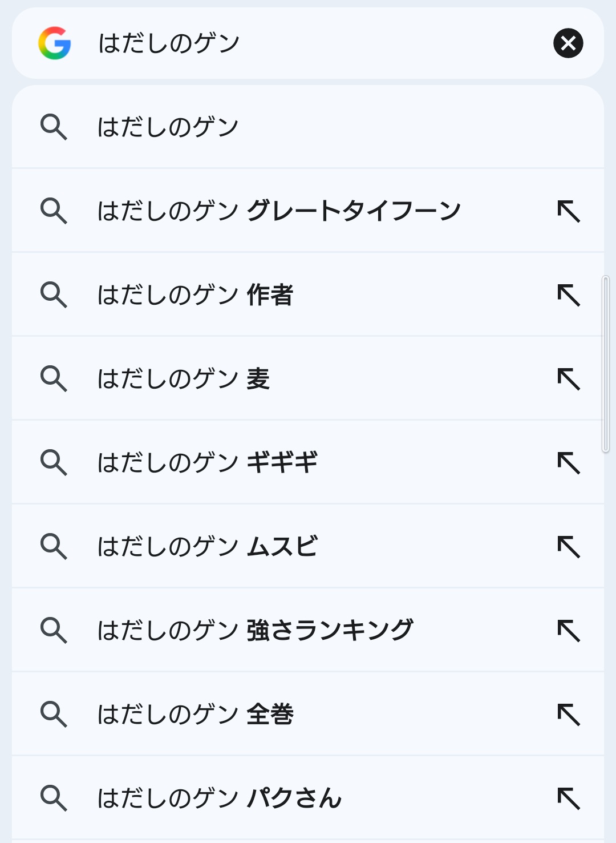Tap the magnifier icon beside はだしのゲン 作者
The height and width of the screenshot is (843, 616).
point(54,295)
